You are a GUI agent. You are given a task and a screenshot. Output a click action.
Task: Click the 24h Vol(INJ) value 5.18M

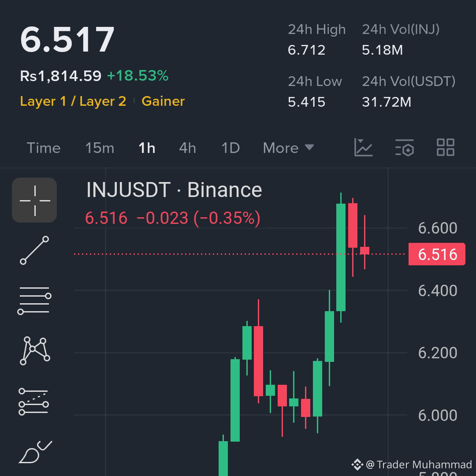[383, 50]
